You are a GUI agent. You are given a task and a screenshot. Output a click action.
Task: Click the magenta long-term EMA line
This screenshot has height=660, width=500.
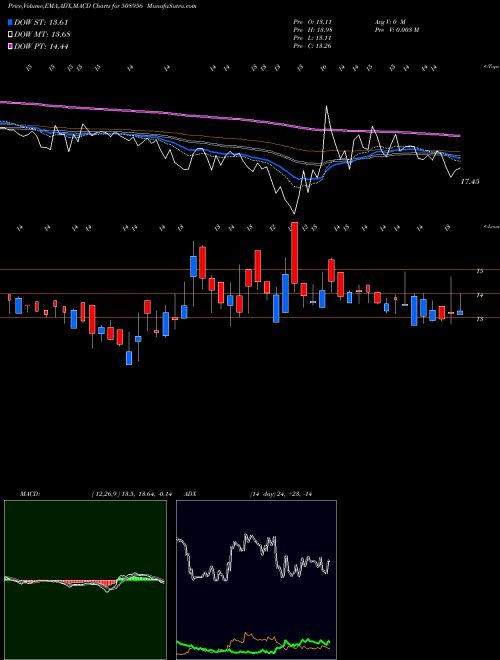pyautogui.click(x=230, y=118)
